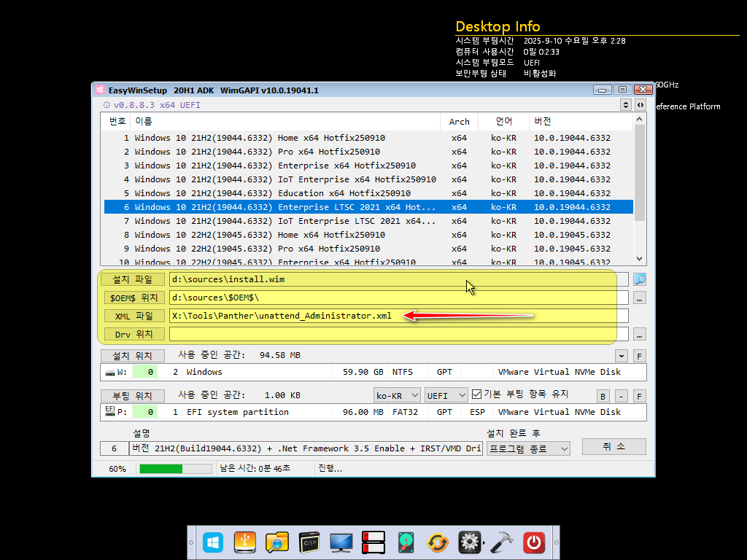The width and height of the screenshot is (747, 560).
Task: Click the Drv 위치 button
Action: coord(134,334)
